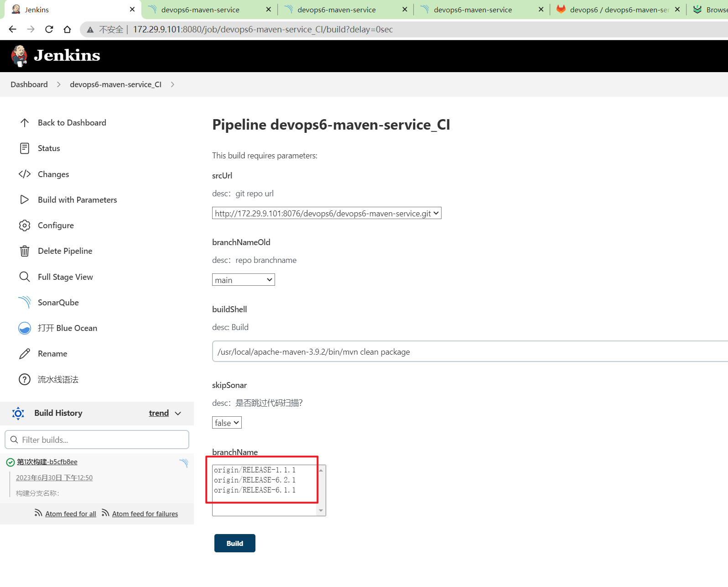Open Atom feed for failures link
728x587 pixels.
[x=145, y=514]
